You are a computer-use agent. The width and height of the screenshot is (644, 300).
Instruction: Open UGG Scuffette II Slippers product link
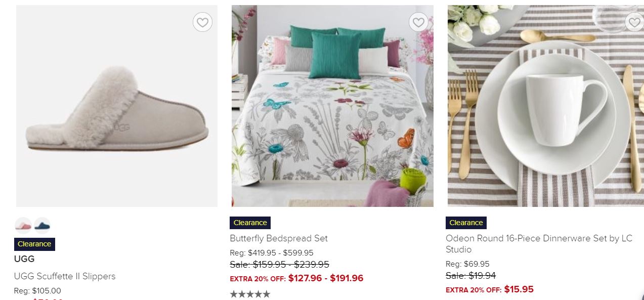tap(65, 276)
